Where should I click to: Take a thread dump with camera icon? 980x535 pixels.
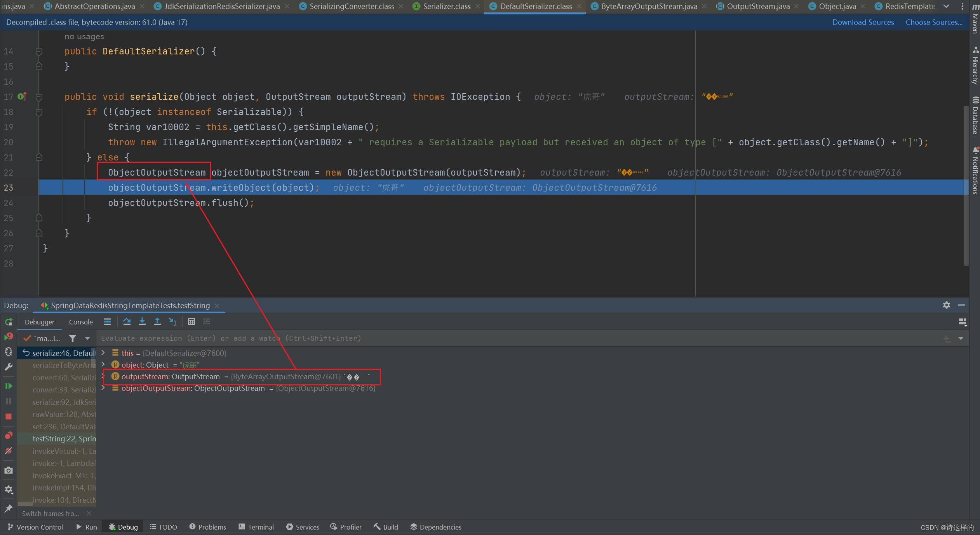(x=9, y=471)
